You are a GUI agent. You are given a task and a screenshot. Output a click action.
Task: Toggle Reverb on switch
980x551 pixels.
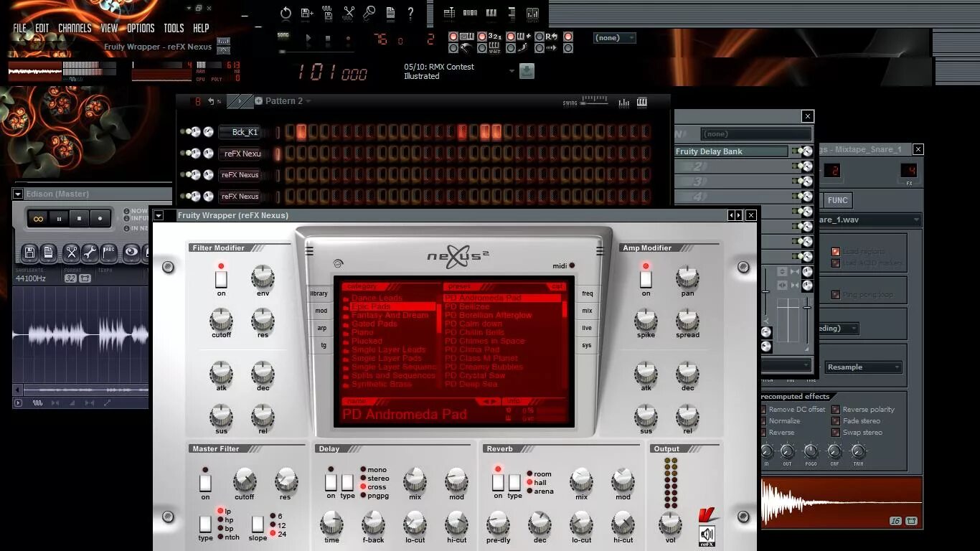tap(498, 482)
